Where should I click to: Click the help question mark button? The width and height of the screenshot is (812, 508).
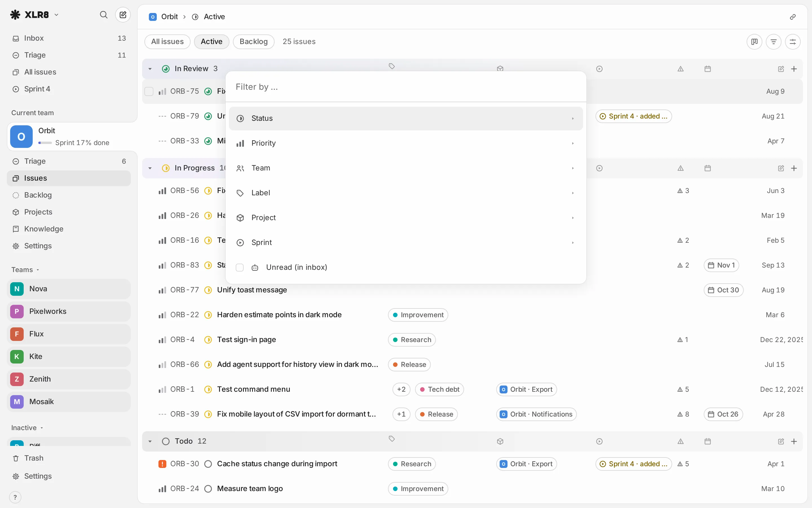pos(15,497)
